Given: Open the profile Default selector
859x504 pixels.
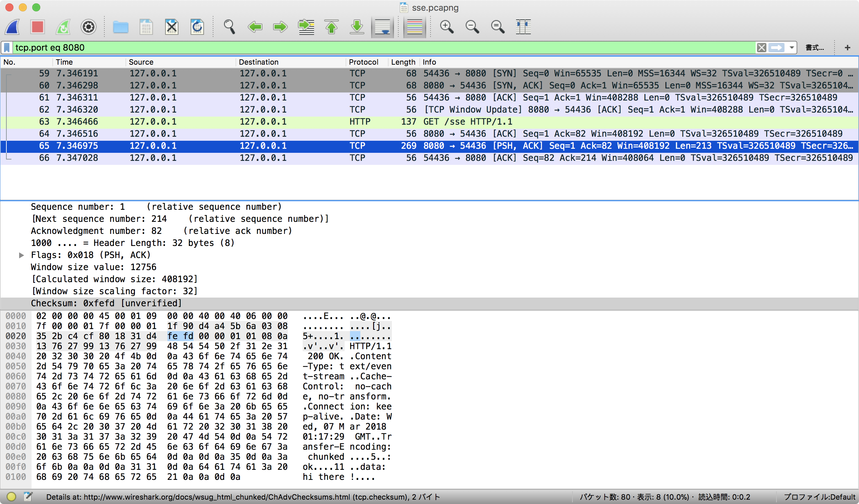Looking at the screenshot, I should 819,497.
